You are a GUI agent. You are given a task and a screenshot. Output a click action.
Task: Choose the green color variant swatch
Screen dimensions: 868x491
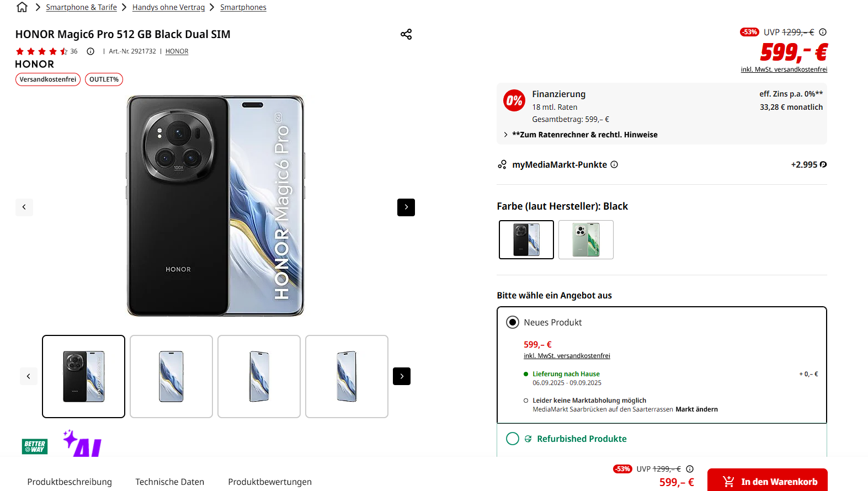coord(586,239)
